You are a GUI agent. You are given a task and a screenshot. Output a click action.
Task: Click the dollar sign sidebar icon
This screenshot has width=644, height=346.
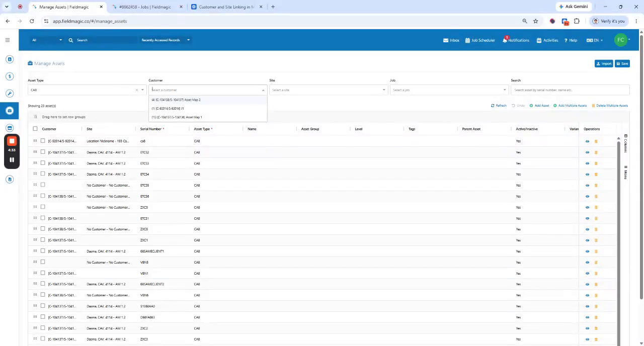(10, 76)
